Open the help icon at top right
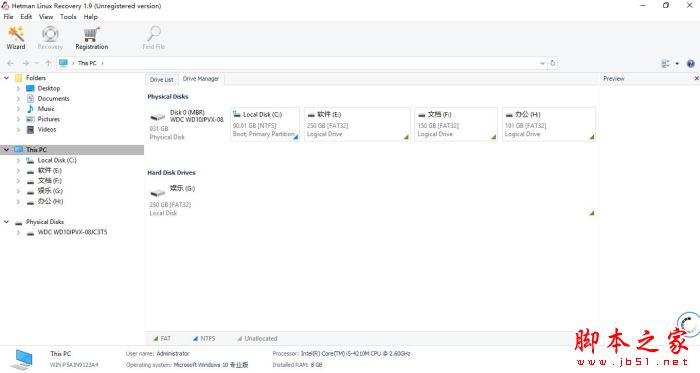This screenshot has height=373, width=700. 690,64
